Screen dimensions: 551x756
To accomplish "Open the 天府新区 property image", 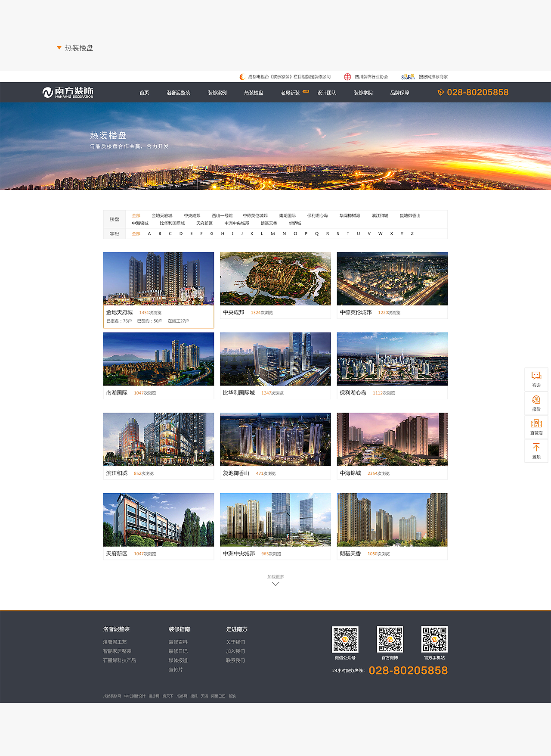I will click(x=158, y=520).
